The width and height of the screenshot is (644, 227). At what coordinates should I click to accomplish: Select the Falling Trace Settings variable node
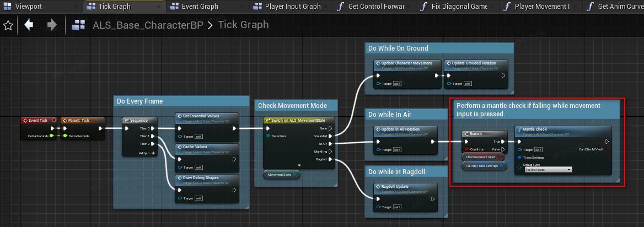(x=482, y=166)
